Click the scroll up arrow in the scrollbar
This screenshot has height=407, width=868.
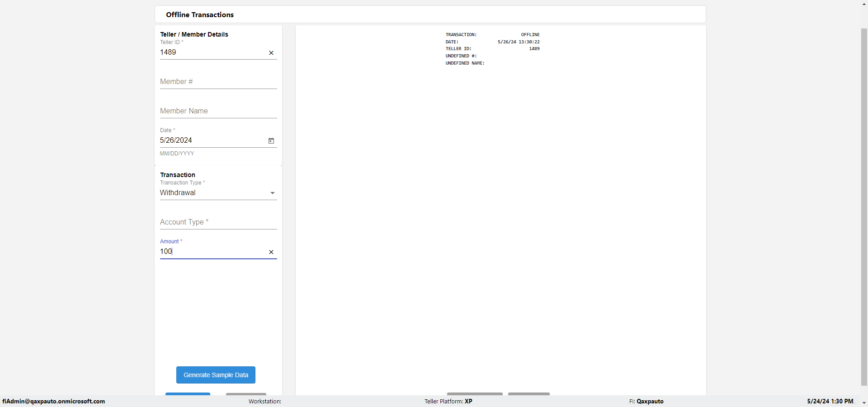coord(864,4)
